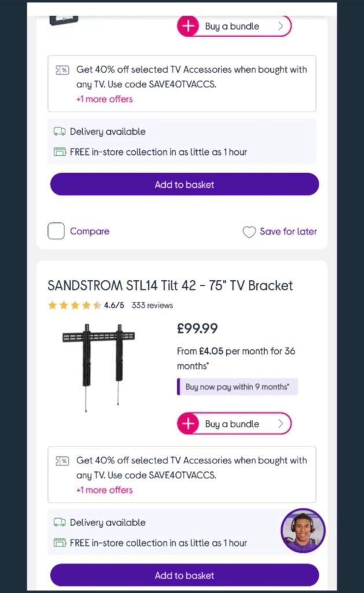Click the pink plus icon on Buy a bundle
This screenshot has width=364, height=593.
pyautogui.click(x=189, y=25)
